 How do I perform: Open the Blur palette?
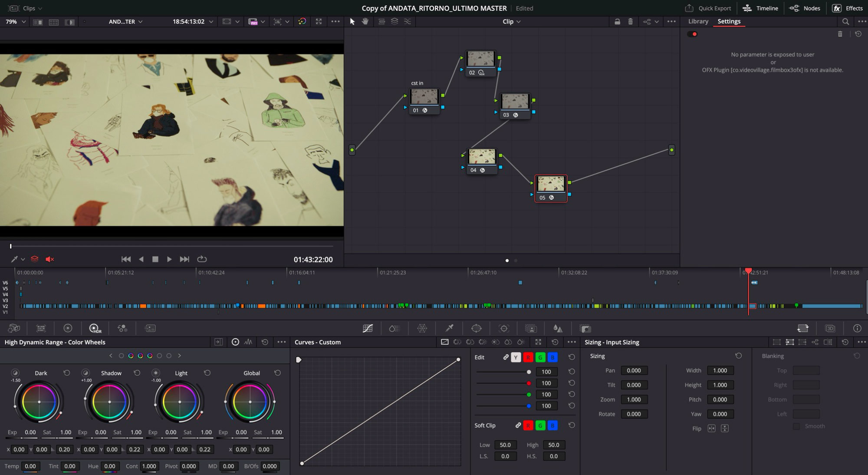coord(558,328)
